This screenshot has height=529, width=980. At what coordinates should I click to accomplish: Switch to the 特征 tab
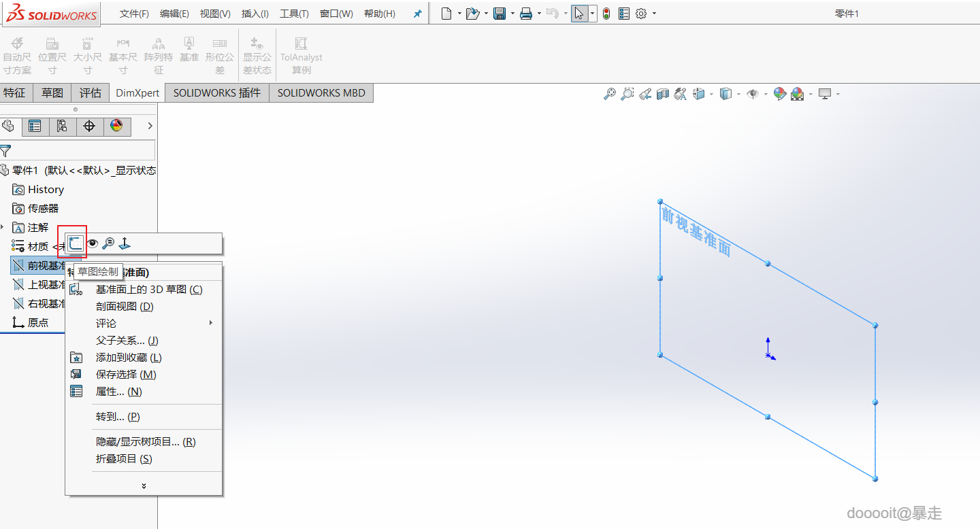click(14, 92)
